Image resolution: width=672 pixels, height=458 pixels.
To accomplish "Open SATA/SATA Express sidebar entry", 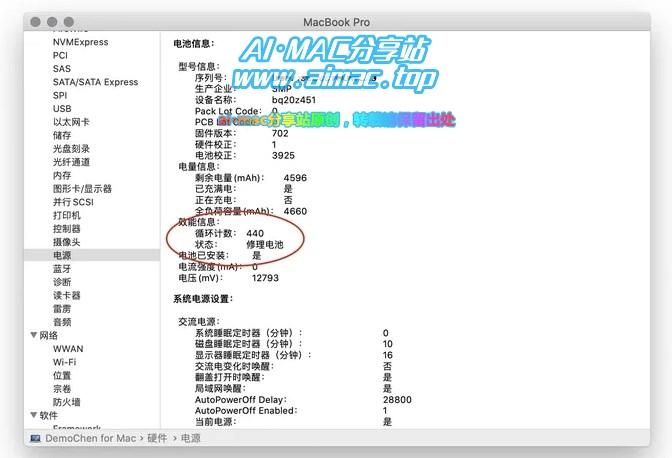I will tap(95, 82).
